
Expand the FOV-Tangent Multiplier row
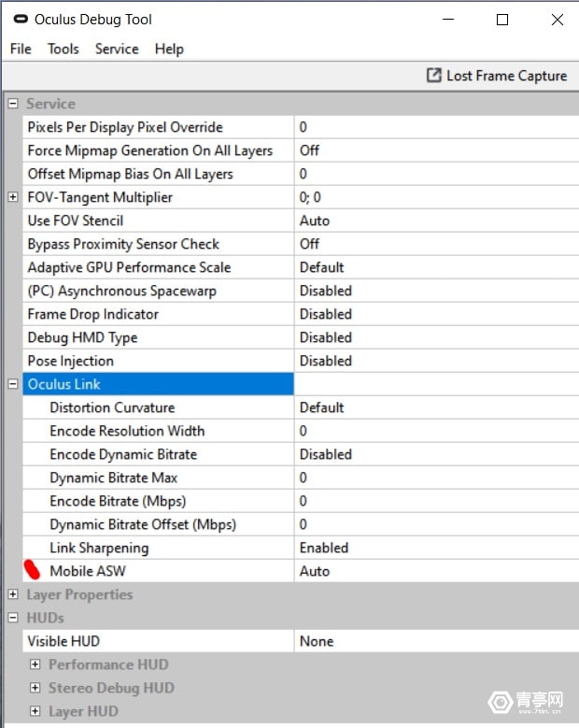pos(13,197)
